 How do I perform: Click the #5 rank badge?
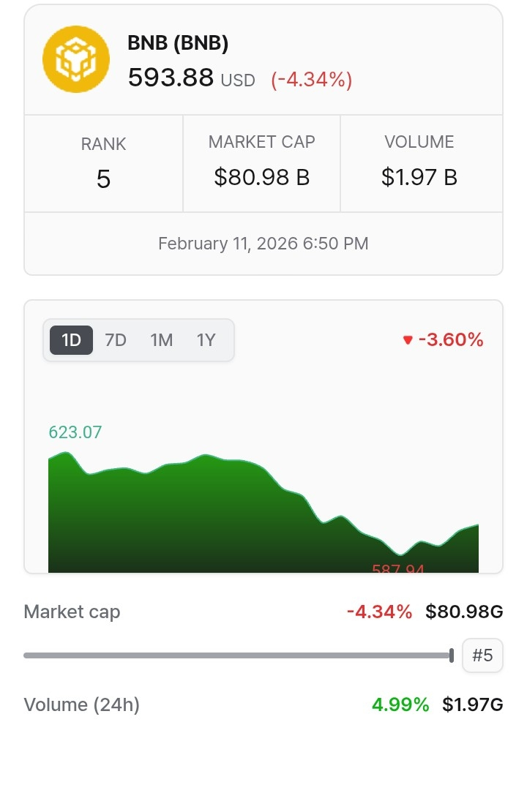pyautogui.click(x=482, y=655)
